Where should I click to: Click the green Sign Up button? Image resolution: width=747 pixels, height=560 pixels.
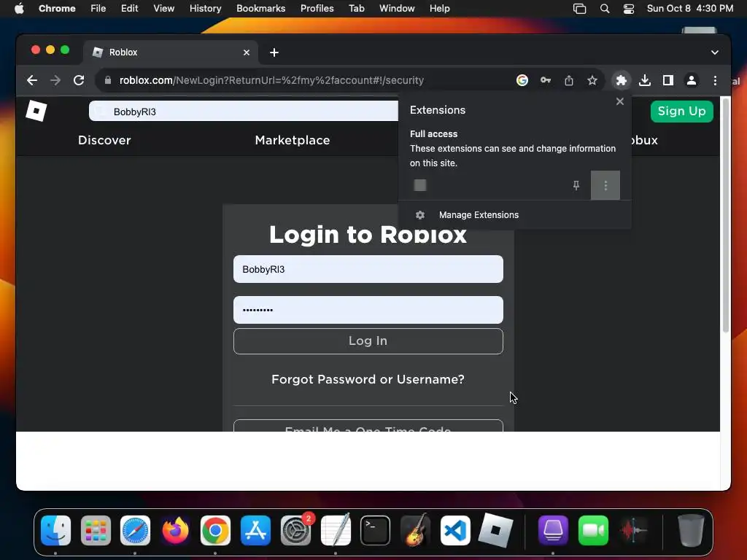tap(682, 112)
